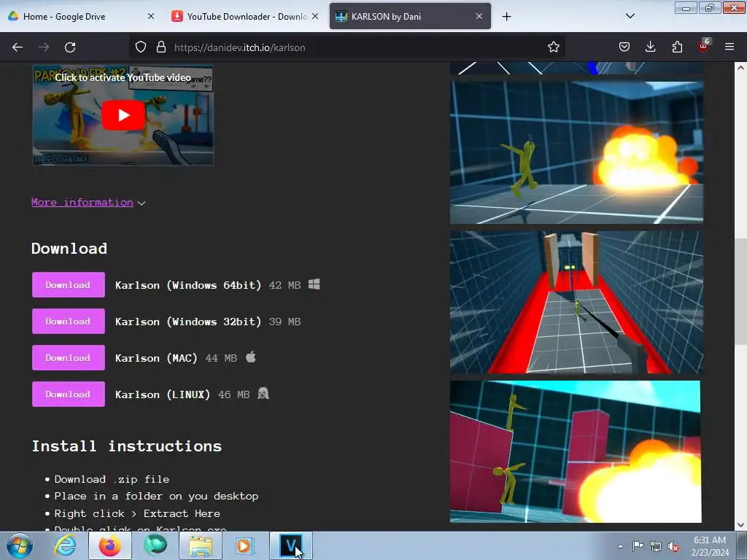Screen dimensions: 747x560
Task: Click 'Place in a folder on you desktop'
Action: tap(156, 496)
